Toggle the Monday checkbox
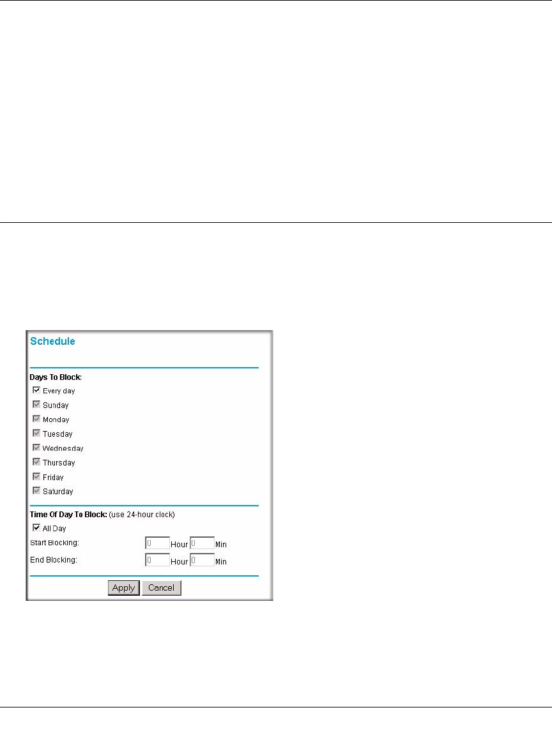Image resolution: width=552 pixels, height=756 pixels. pyautogui.click(x=36, y=419)
